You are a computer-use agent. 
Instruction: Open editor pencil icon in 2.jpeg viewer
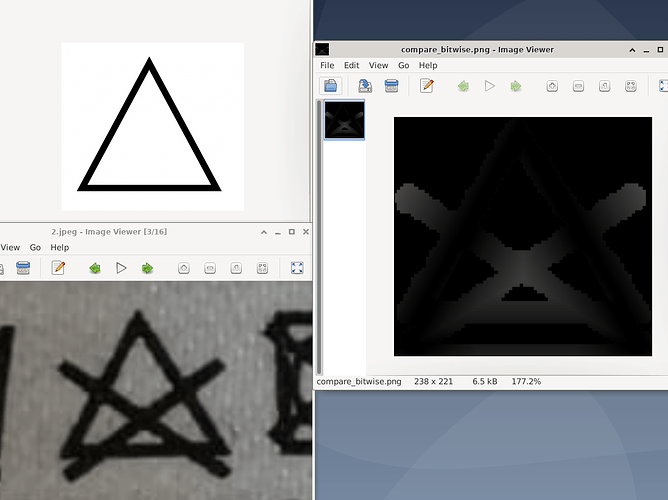pyautogui.click(x=58, y=268)
